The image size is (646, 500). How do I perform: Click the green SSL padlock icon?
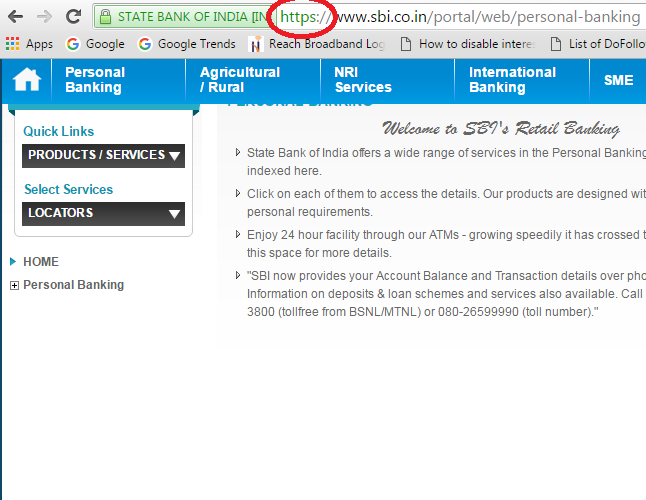point(105,17)
